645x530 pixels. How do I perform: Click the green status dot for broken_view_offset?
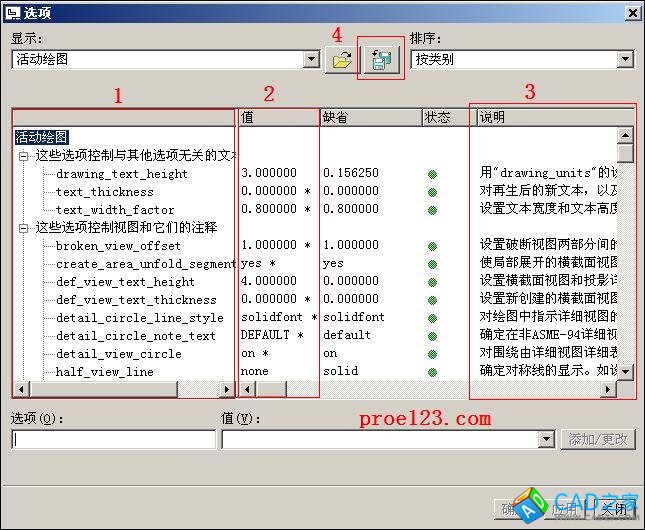click(433, 246)
